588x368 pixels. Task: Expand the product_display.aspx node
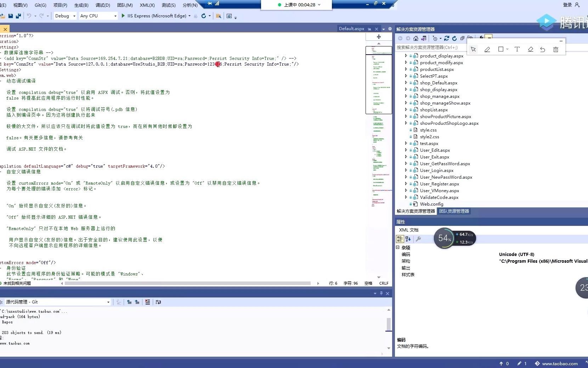click(406, 56)
